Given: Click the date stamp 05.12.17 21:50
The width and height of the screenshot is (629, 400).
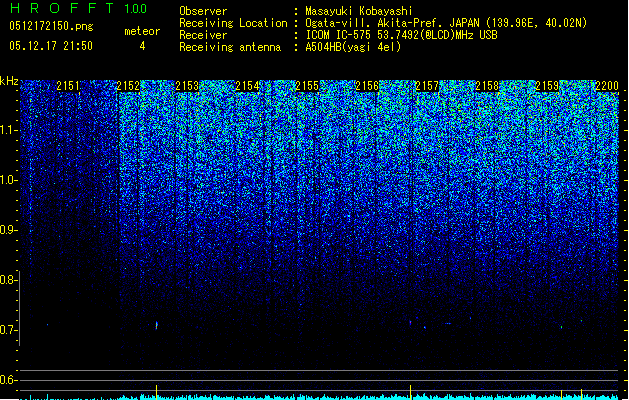Looking at the screenshot, I should [51, 46].
